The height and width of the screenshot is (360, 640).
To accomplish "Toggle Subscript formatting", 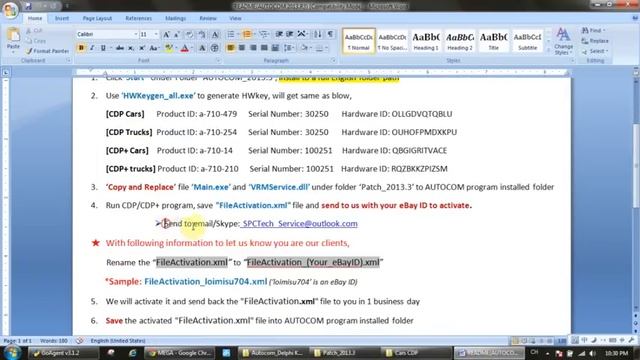I will [x=131, y=48].
